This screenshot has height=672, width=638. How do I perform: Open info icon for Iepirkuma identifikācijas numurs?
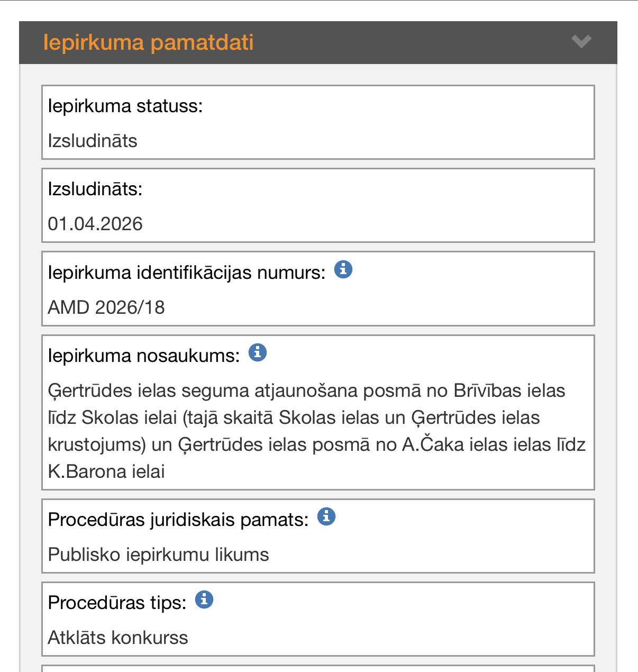click(343, 270)
